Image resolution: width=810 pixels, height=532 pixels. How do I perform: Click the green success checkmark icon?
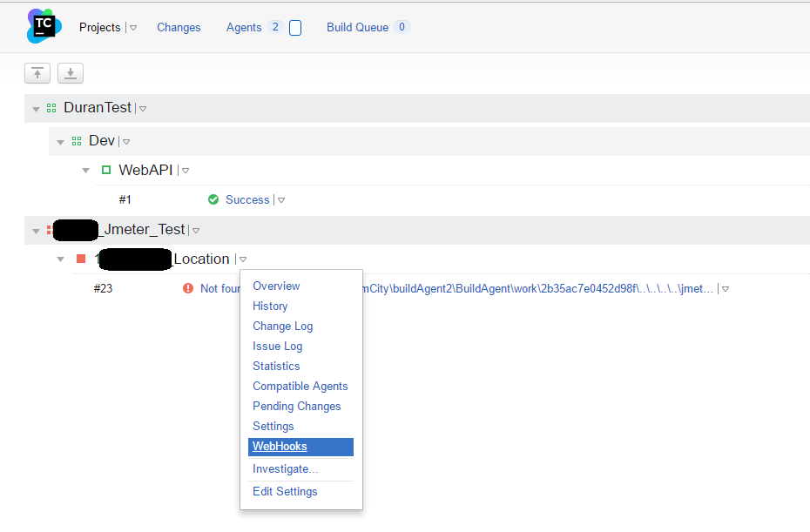point(213,199)
